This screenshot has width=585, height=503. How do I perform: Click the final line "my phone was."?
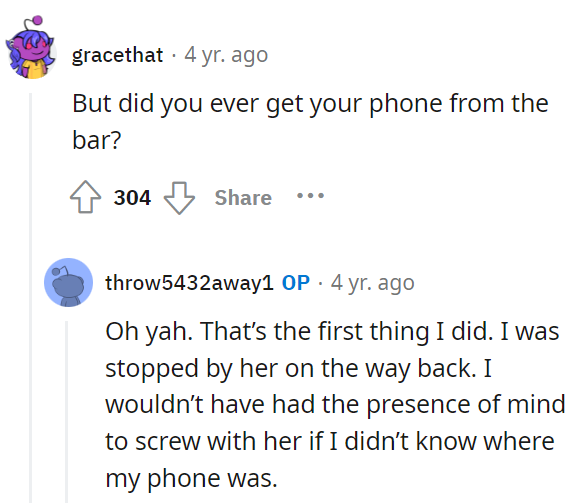[x=191, y=479]
